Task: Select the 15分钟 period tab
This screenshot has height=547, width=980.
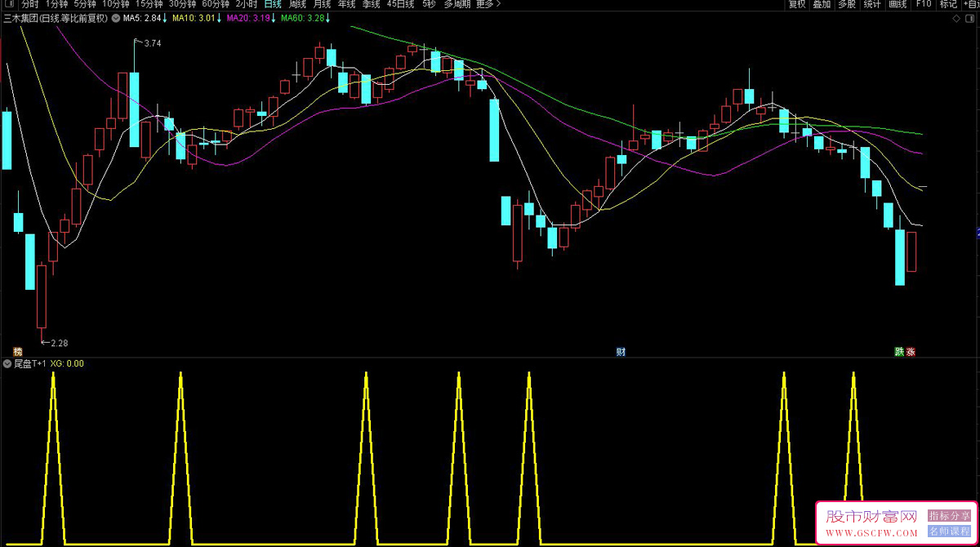Action: coord(149,4)
